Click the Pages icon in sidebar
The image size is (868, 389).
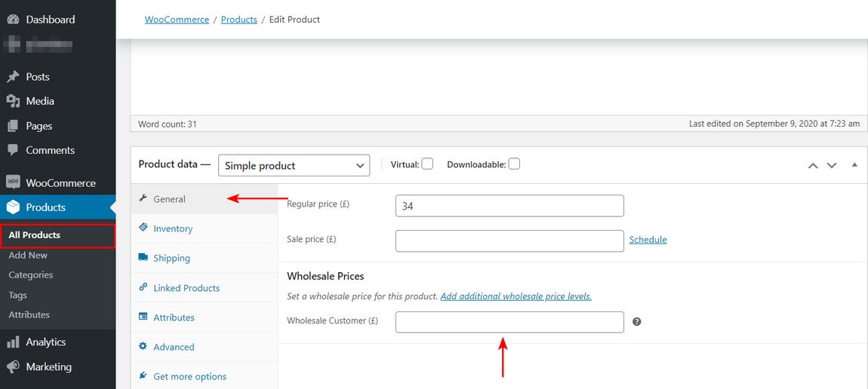coord(14,126)
